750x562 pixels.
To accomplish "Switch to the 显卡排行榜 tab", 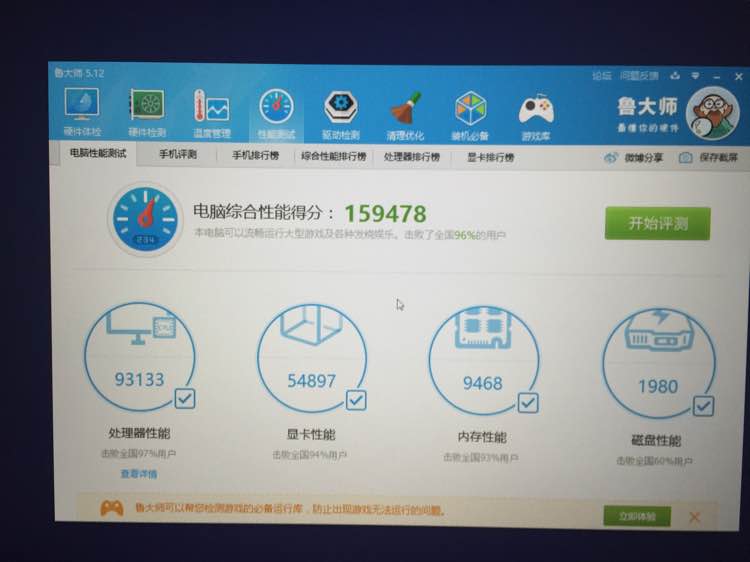I will pos(491,157).
